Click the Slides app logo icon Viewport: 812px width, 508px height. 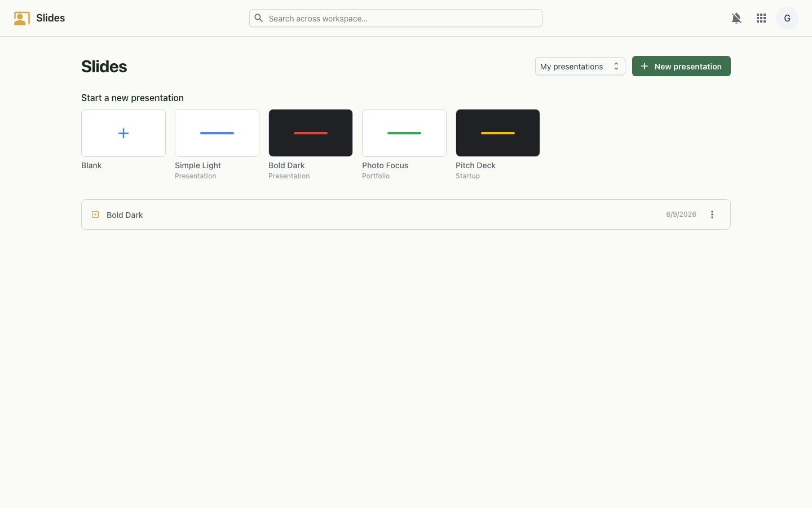point(21,18)
